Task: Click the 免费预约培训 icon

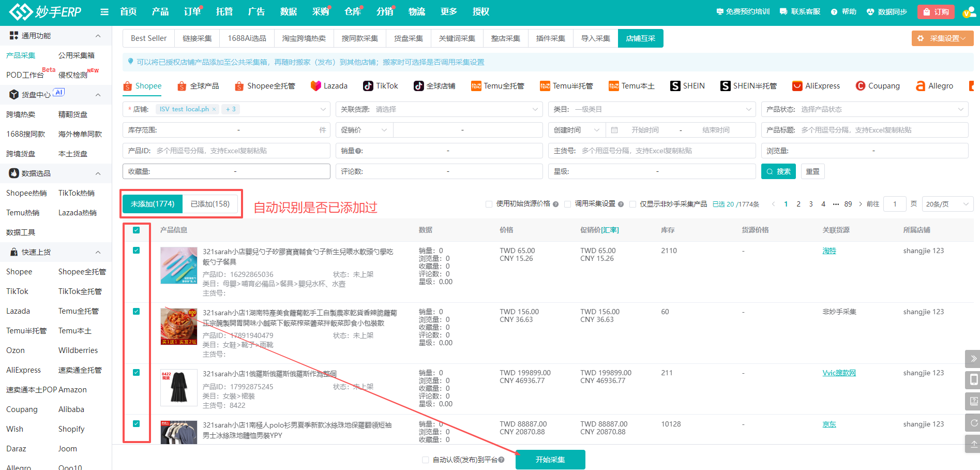Action: (719, 11)
